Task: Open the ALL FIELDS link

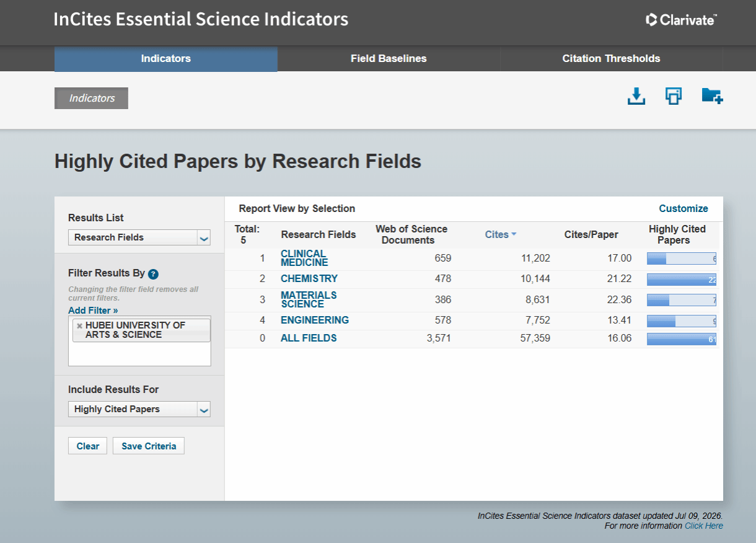Action: (309, 338)
